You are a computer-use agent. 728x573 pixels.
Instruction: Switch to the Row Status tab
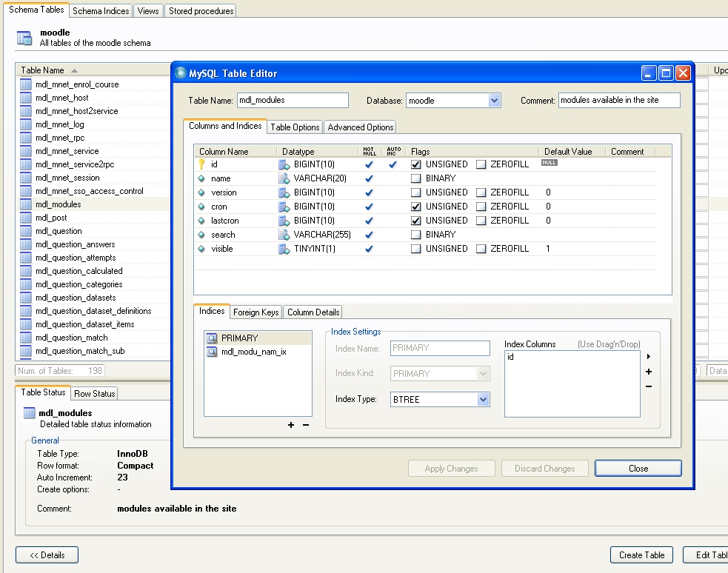94,393
